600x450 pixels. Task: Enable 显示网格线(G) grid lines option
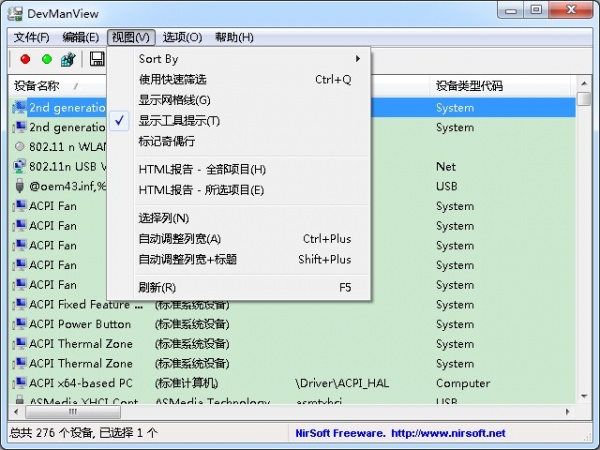pos(175,100)
